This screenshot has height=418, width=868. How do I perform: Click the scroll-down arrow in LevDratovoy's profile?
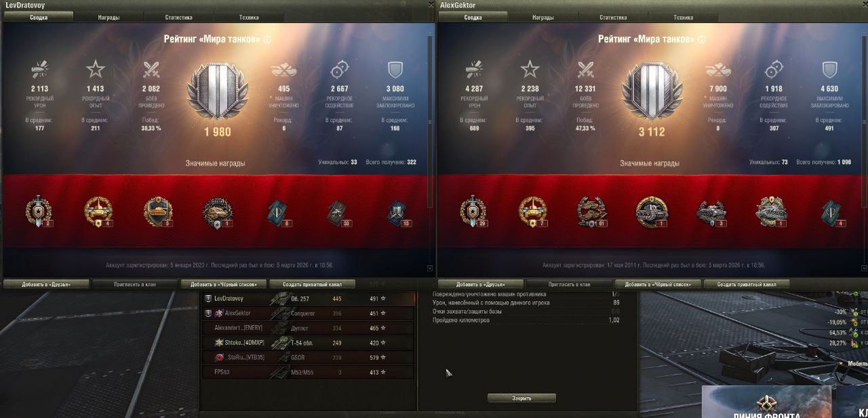click(429, 269)
